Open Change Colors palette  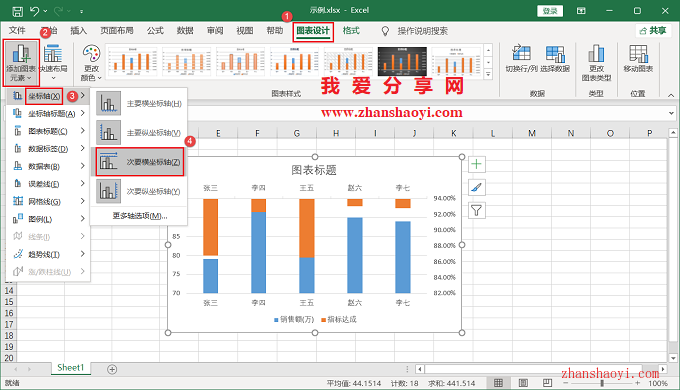91,63
